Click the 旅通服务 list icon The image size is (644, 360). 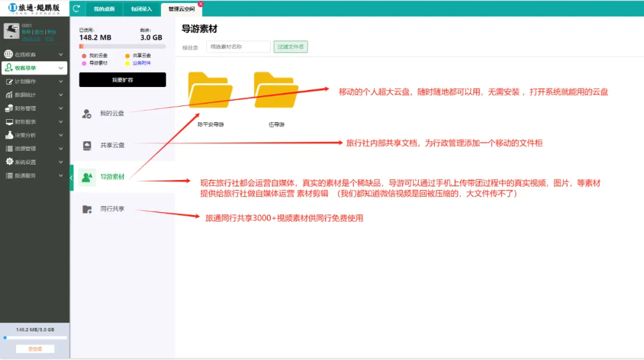[x=9, y=175]
